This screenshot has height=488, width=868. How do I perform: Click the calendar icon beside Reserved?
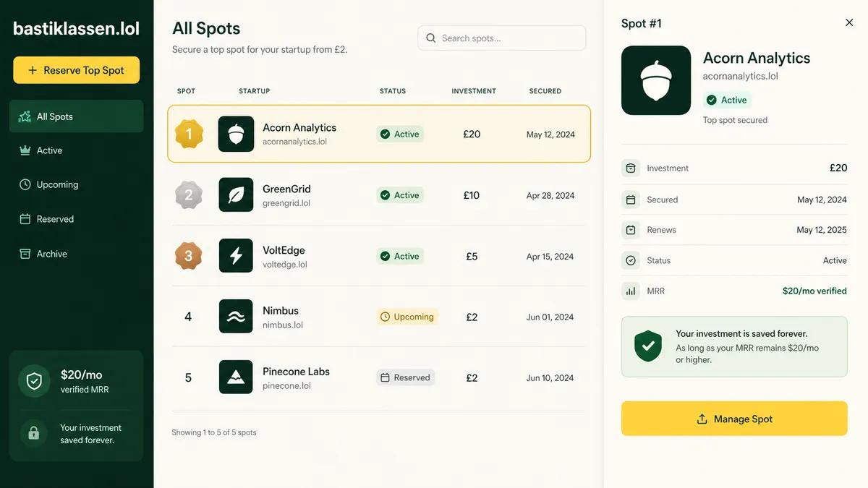point(25,219)
